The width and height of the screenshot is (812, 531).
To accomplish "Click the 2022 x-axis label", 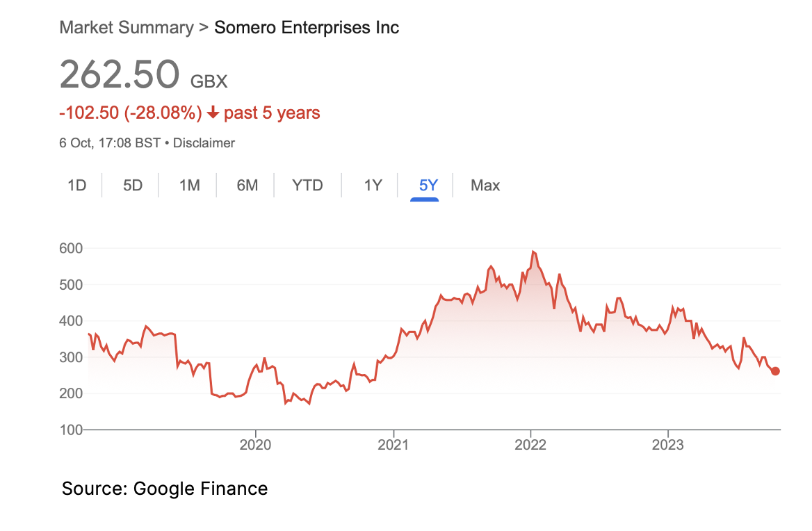I will pyautogui.click(x=530, y=445).
